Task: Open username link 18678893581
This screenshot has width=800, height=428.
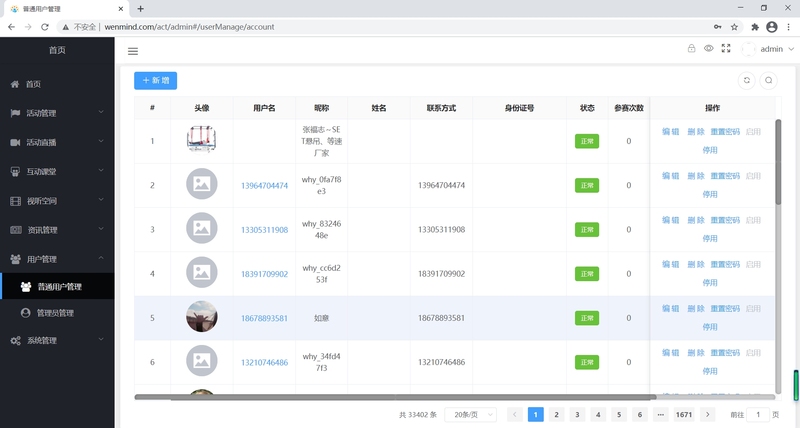Action: [x=264, y=318]
